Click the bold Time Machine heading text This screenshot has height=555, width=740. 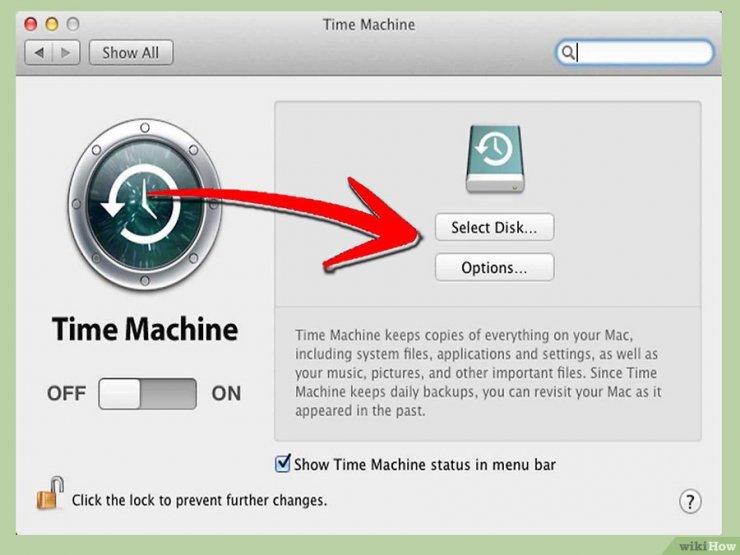click(144, 329)
